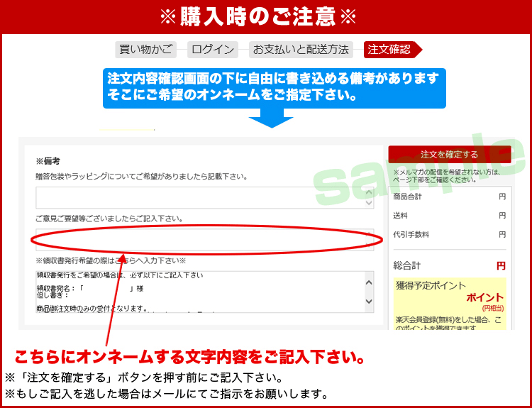Click the blue instruction banner about 備考
Image resolution: width=532 pixels, height=408 pixels.
[274, 87]
